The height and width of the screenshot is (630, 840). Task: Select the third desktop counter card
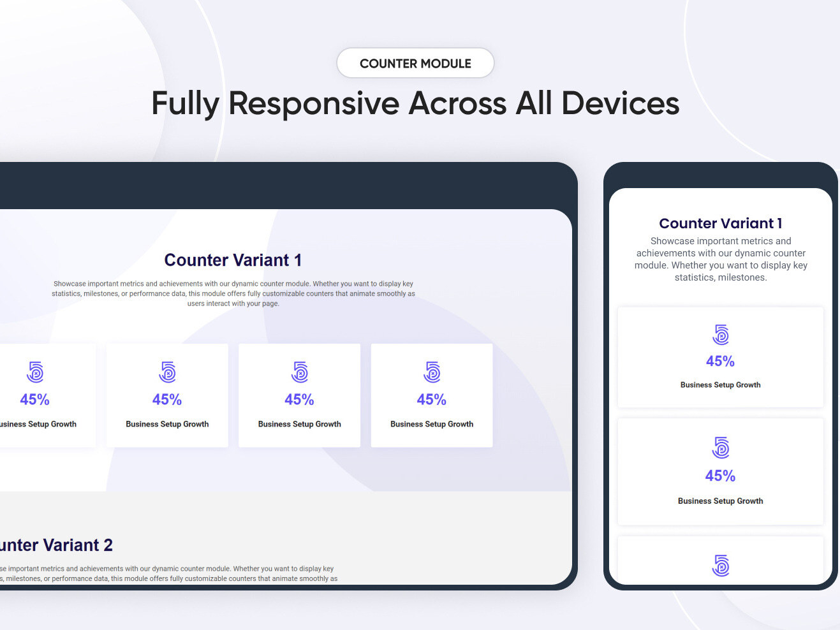click(299, 395)
